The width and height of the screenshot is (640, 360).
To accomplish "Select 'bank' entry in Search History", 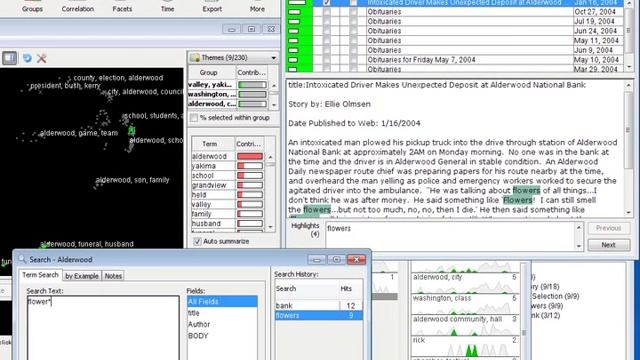I will tap(319, 305).
